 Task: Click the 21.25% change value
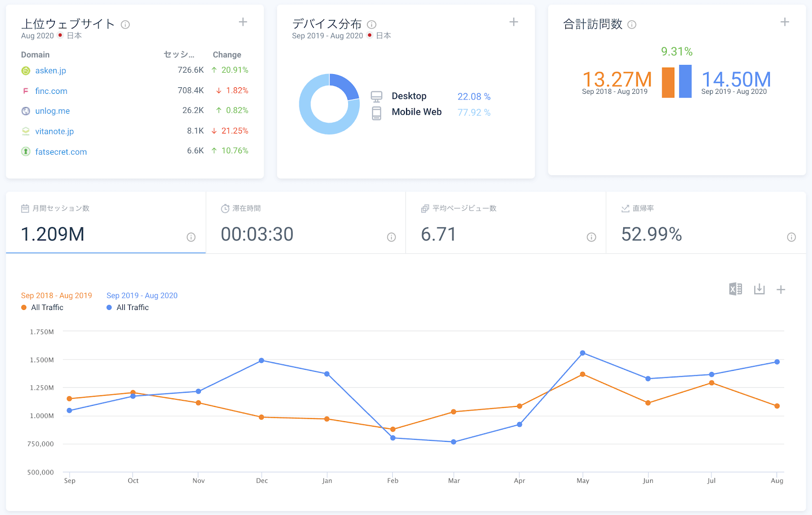(235, 131)
